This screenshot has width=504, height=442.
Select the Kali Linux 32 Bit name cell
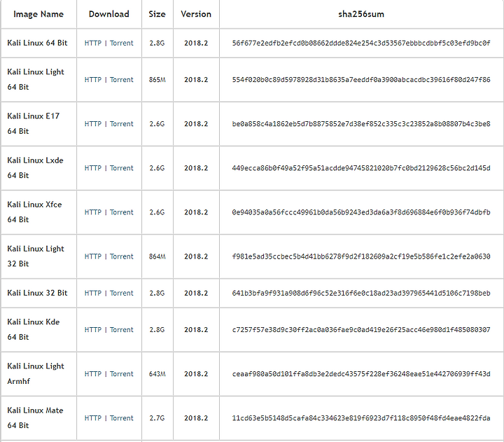pos(37,293)
